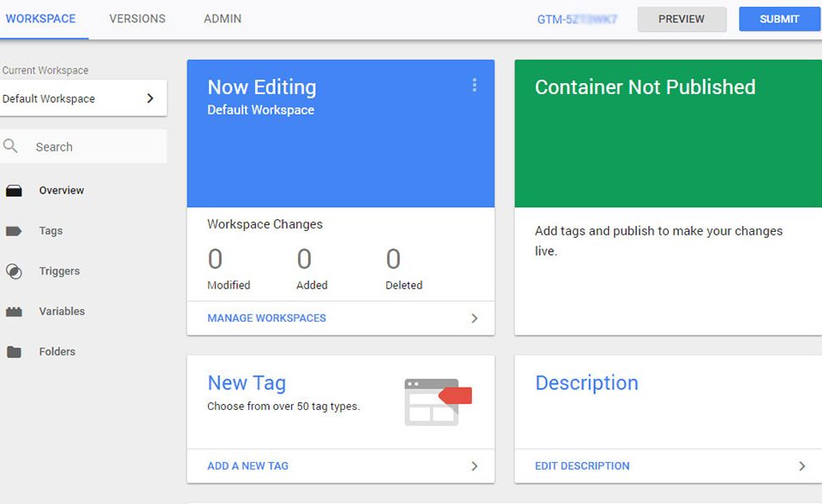Open Edit Description via chevron arrow
Image resolution: width=822 pixels, height=504 pixels.
pyautogui.click(x=801, y=465)
